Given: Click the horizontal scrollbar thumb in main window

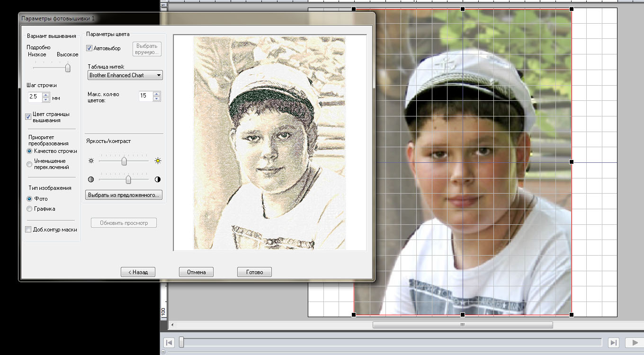Looking at the screenshot, I should click(x=463, y=325).
